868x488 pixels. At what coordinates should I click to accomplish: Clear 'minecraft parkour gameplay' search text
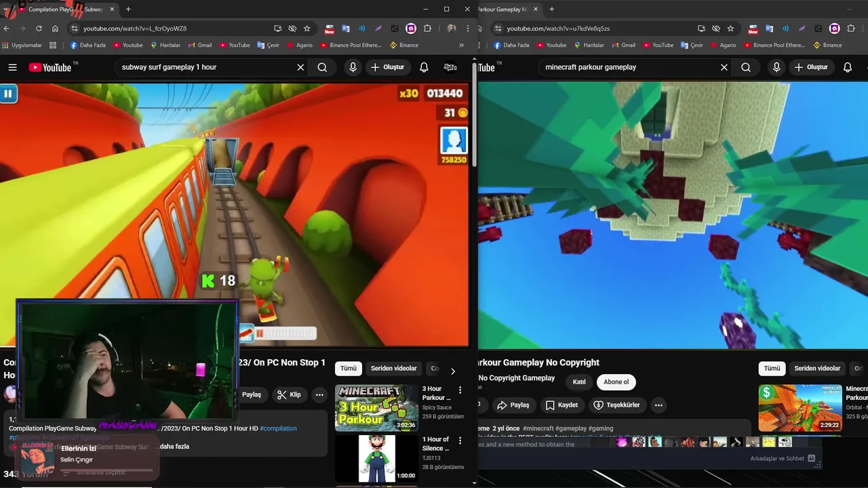tap(724, 67)
